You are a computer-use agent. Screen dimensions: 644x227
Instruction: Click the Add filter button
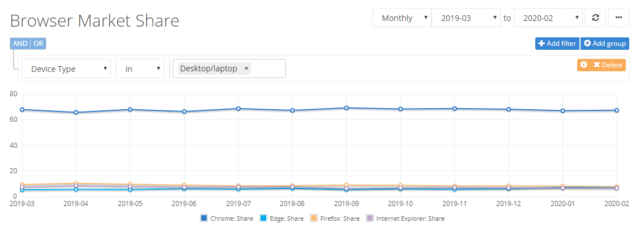(557, 44)
